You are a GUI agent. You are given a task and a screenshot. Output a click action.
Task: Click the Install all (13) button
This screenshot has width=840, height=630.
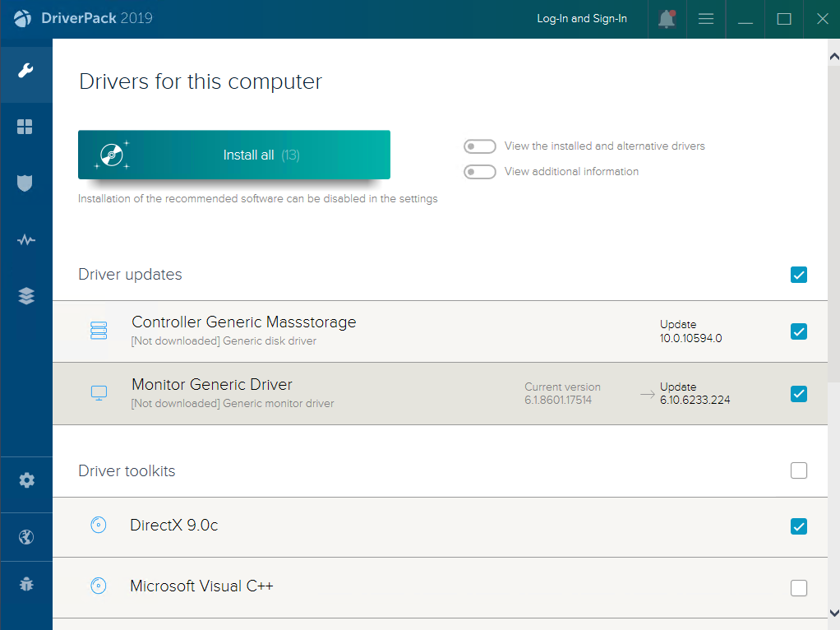point(234,155)
